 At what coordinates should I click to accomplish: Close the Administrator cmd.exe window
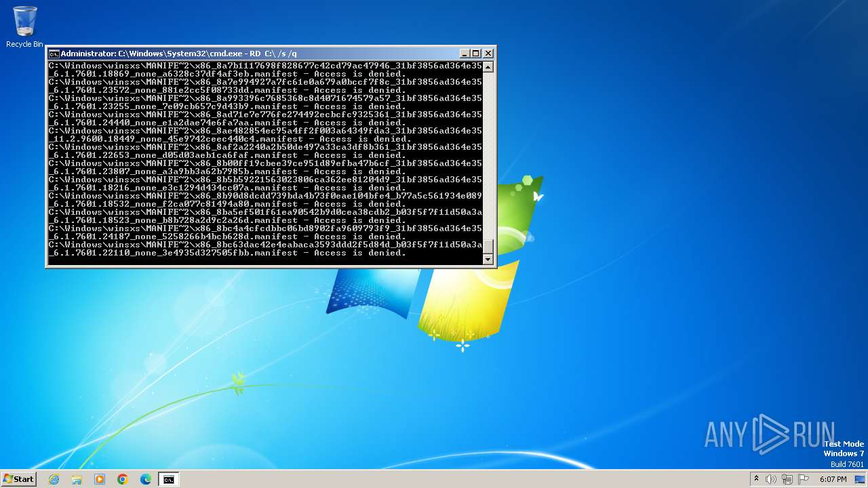coord(488,53)
